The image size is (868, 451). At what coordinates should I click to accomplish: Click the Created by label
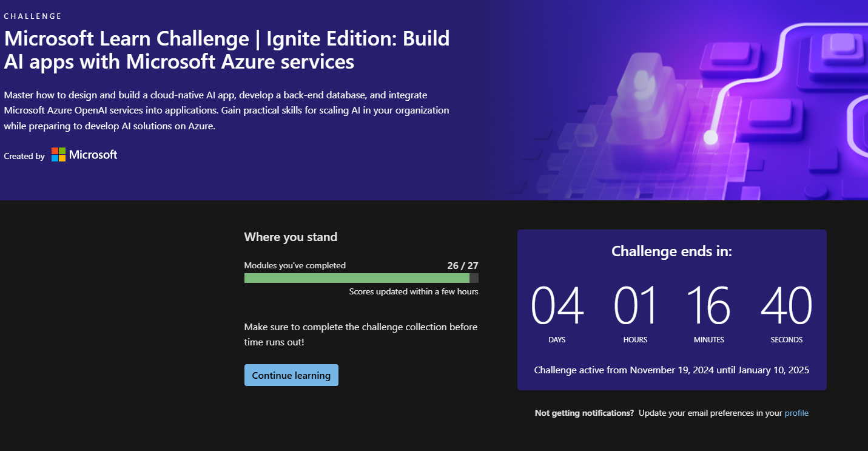tap(24, 156)
